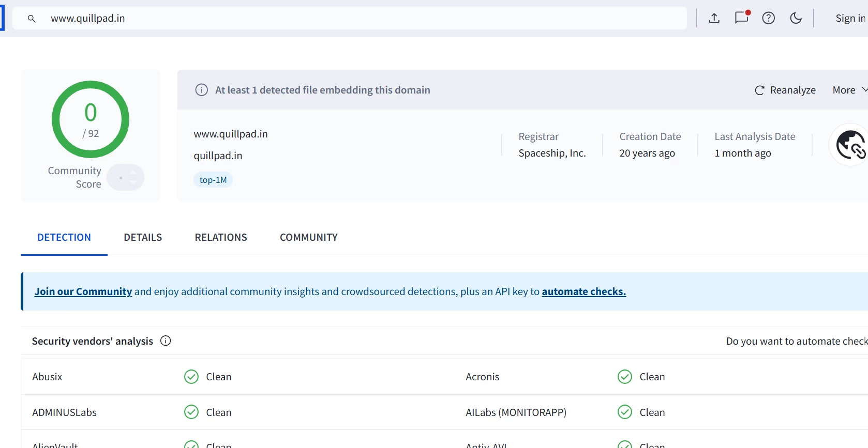Click the Spaceship, Inc. registrar value

[552, 153]
